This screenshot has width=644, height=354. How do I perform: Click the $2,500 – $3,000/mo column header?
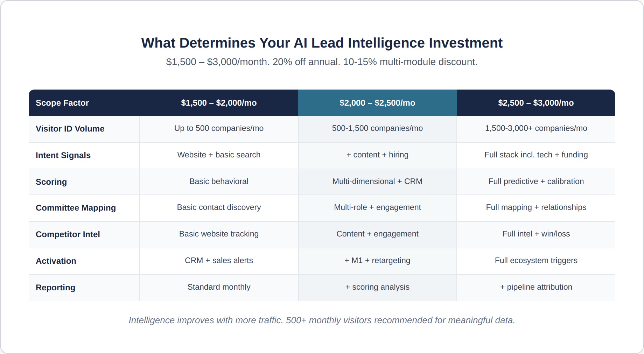(536, 103)
